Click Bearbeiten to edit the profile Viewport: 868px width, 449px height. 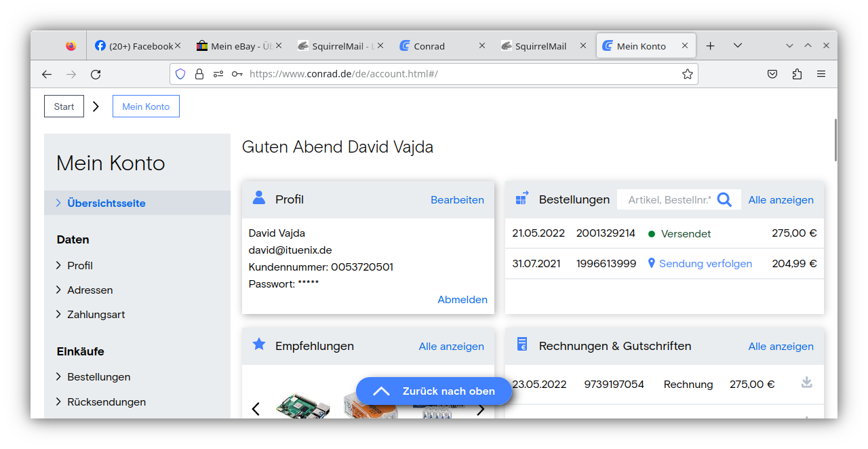pyautogui.click(x=457, y=199)
